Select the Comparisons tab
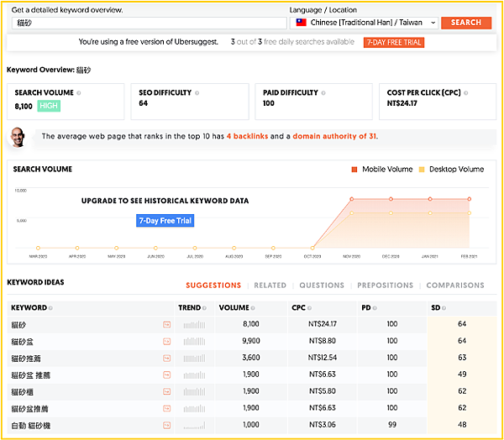 click(454, 285)
